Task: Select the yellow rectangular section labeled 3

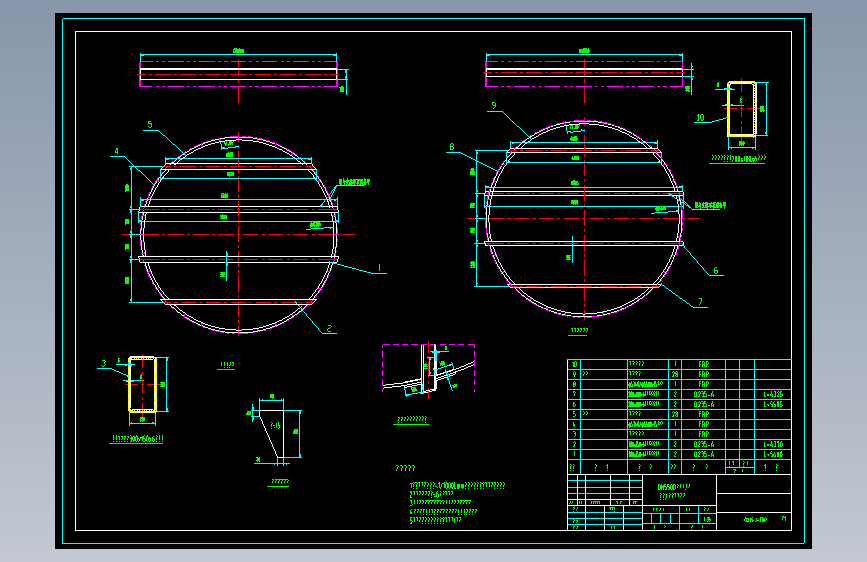Action: point(143,384)
